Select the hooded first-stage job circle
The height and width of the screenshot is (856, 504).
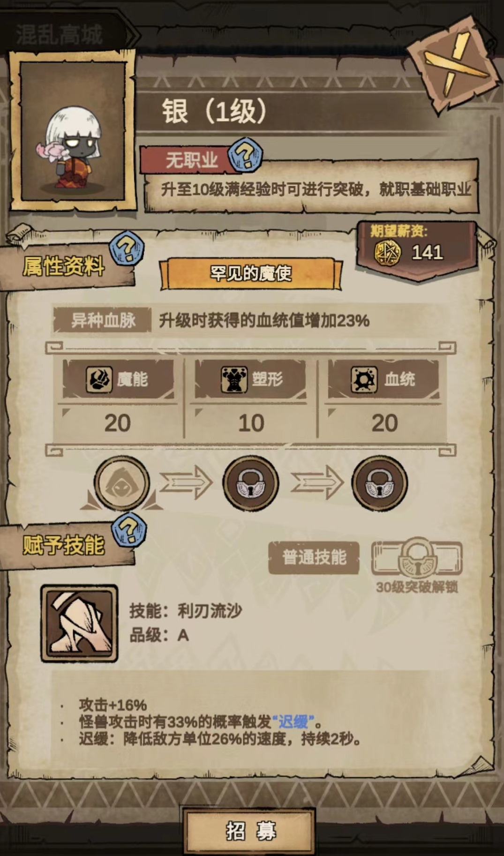coord(122,483)
